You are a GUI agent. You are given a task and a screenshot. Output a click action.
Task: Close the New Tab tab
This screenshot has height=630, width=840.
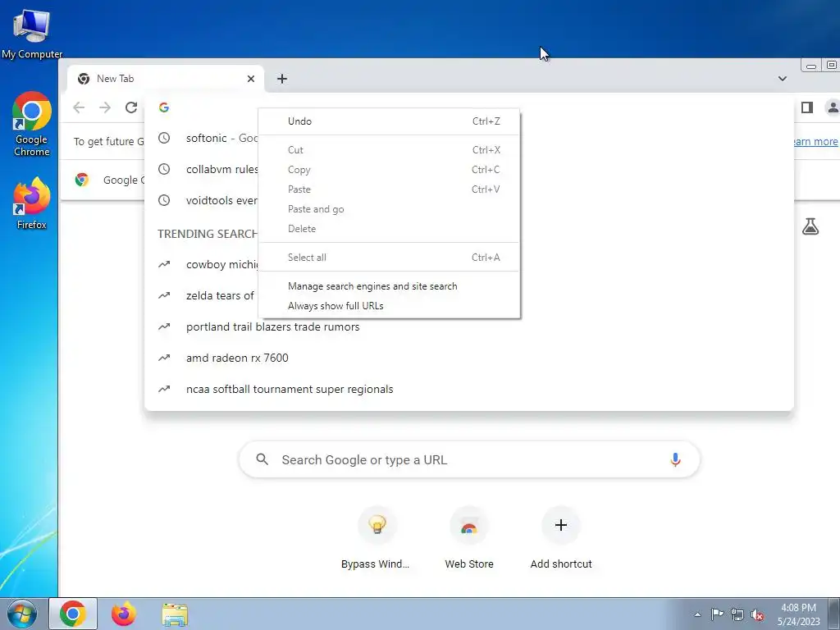click(x=251, y=79)
